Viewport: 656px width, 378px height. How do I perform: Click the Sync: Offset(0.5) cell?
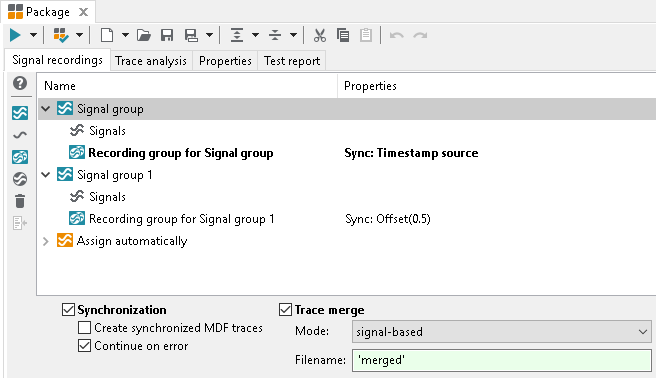[x=388, y=219]
